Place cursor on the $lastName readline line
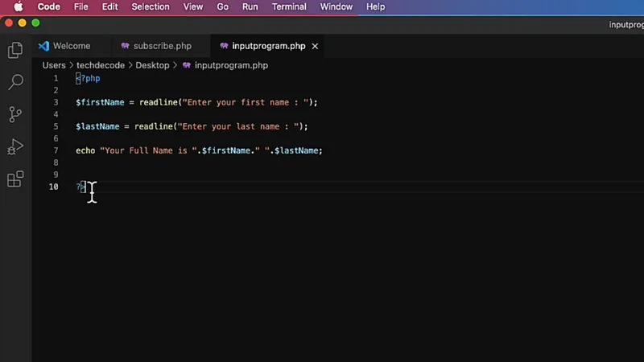 pyautogui.click(x=192, y=126)
